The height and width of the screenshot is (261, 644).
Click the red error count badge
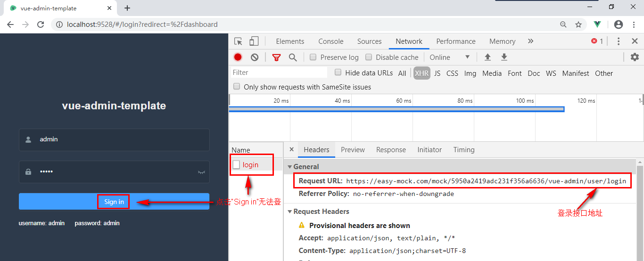click(597, 41)
